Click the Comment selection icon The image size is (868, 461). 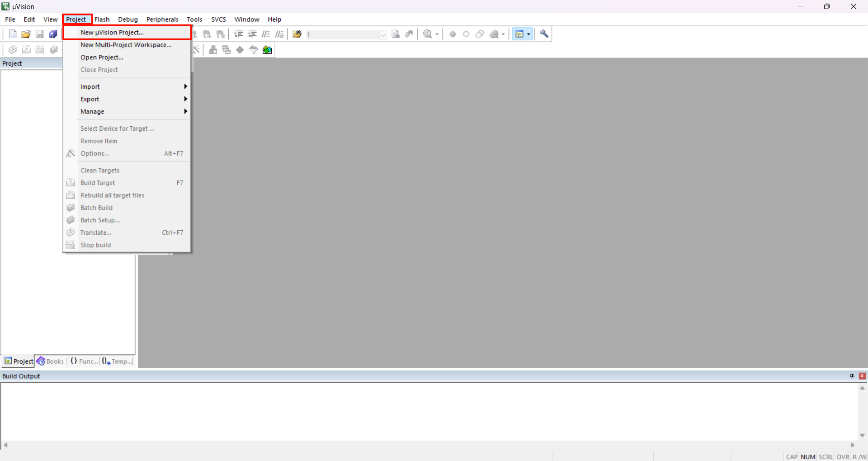point(266,34)
